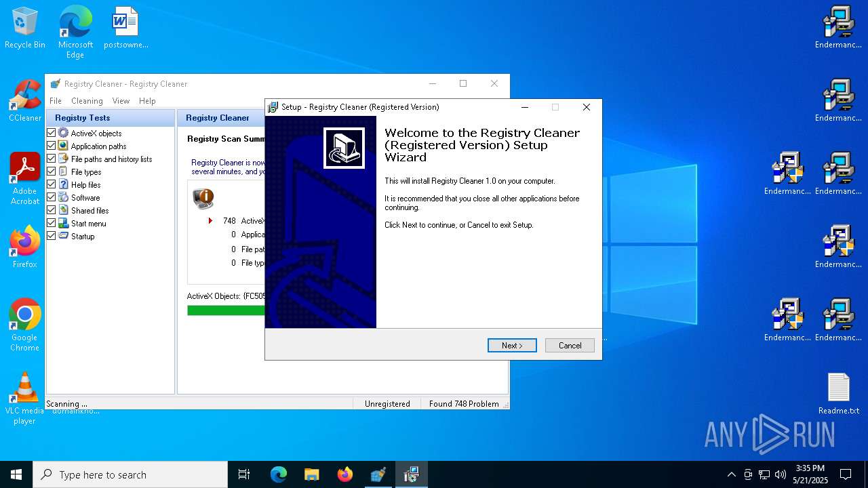This screenshot has width=868, height=488.
Task: Click the ActiveX objects gear icon
Action: click(x=63, y=133)
